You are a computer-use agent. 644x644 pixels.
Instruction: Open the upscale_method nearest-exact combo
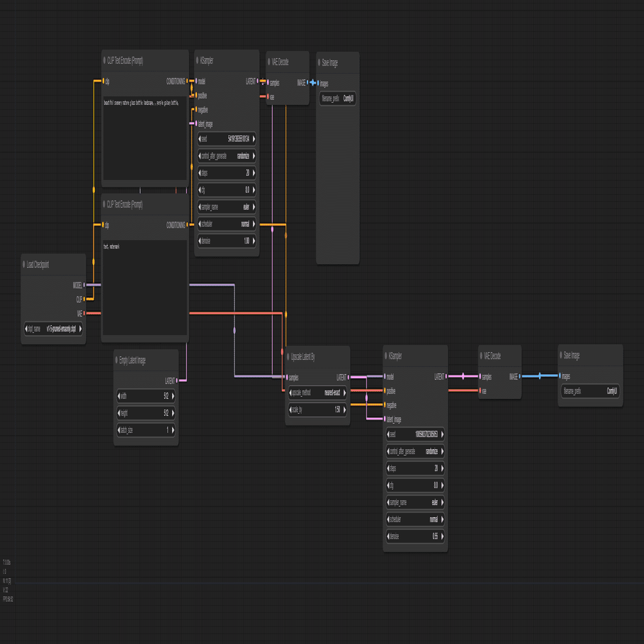317,392
